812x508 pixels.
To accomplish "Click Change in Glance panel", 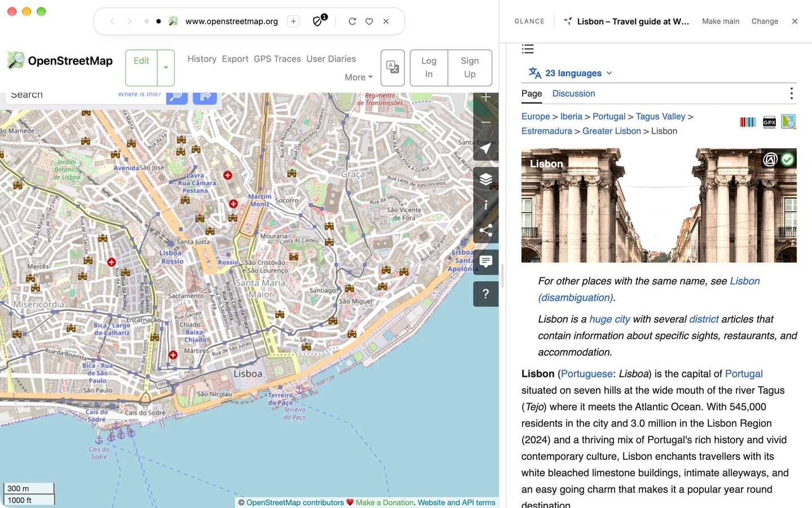I will 765,21.
